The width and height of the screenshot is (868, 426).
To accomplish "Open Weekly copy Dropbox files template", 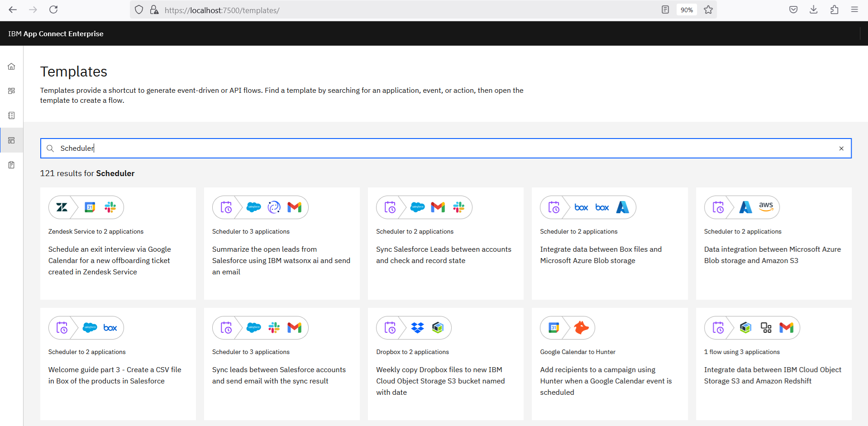I will coord(446,364).
